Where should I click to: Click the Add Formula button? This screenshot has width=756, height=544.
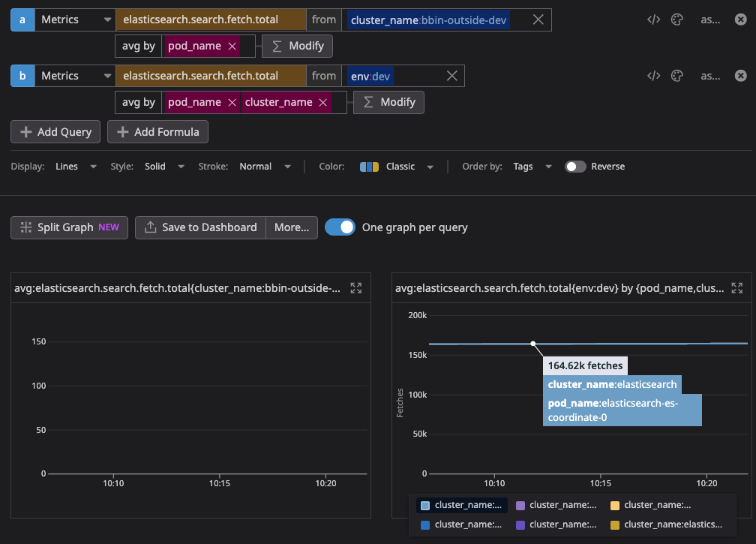tap(158, 132)
